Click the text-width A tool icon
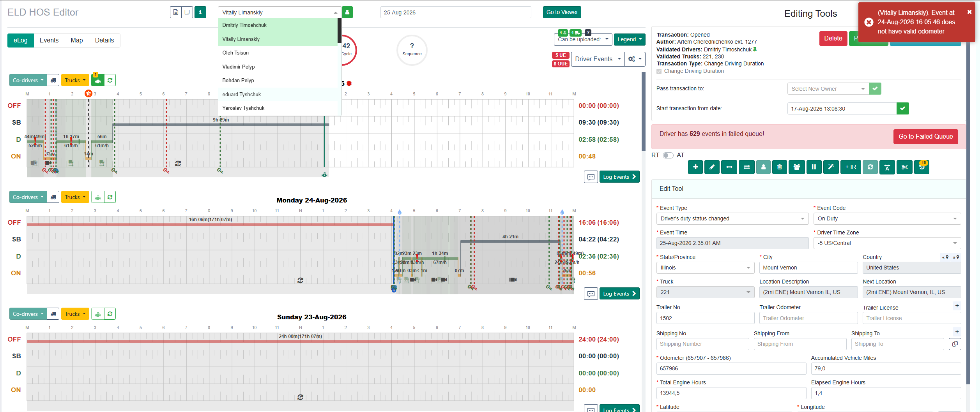This screenshot has height=412, width=980. [x=887, y=167]
